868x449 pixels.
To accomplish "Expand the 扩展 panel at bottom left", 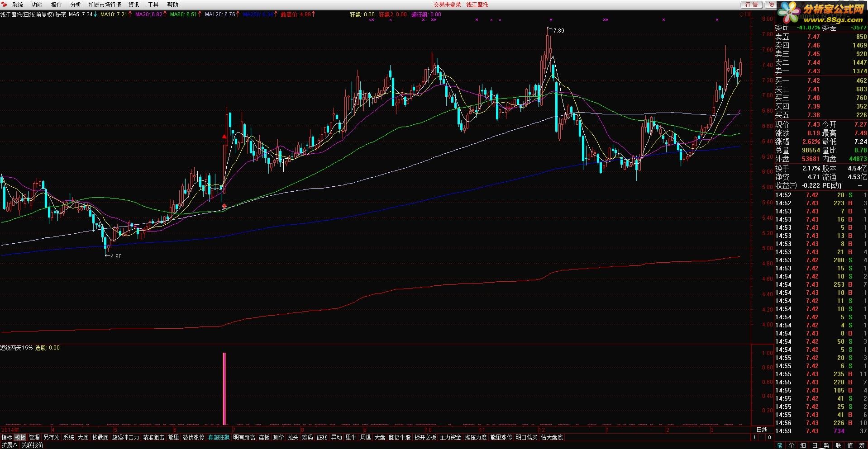I will [x=9, y=445].
